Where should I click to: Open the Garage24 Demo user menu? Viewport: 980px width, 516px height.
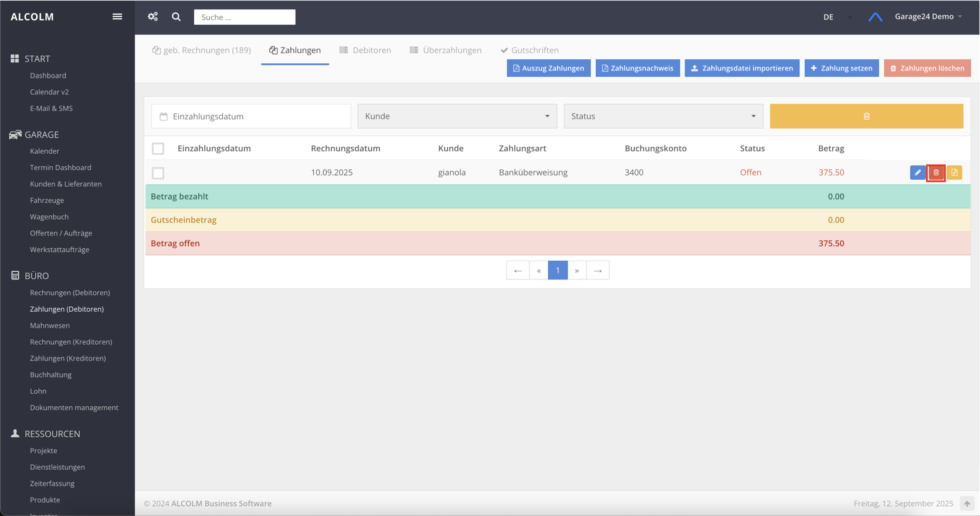[928, 16]
